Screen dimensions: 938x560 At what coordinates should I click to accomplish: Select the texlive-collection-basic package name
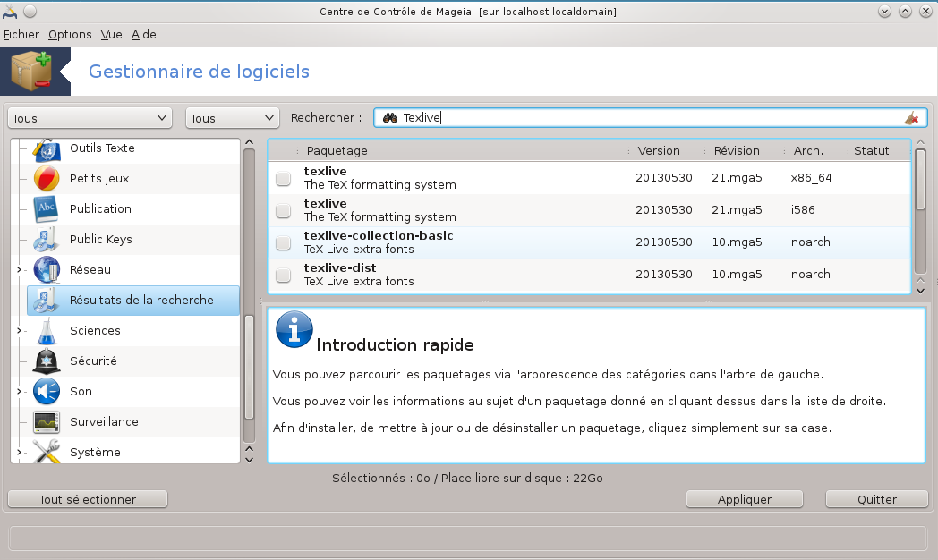point(379,235)
